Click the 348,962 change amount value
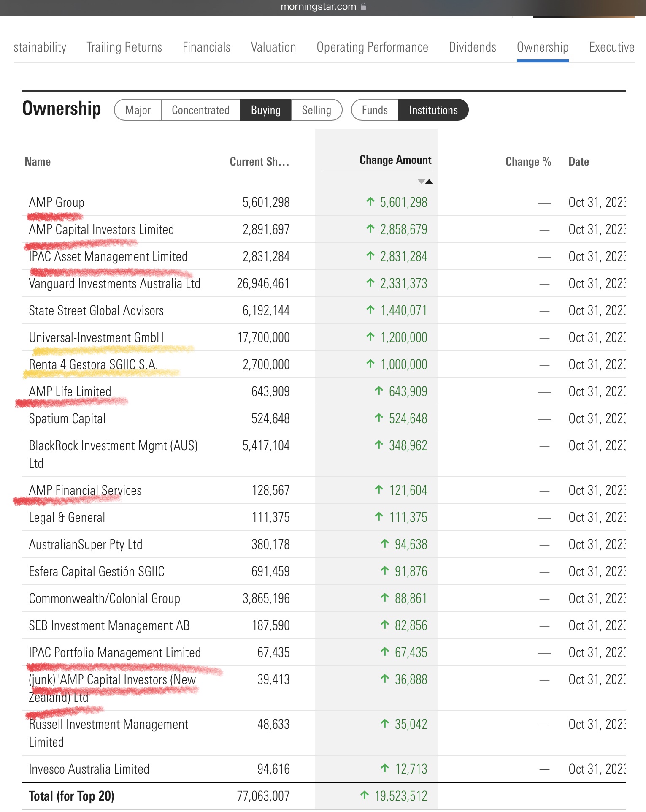Screen dimensions: 646x812 (x=408, y=445)
